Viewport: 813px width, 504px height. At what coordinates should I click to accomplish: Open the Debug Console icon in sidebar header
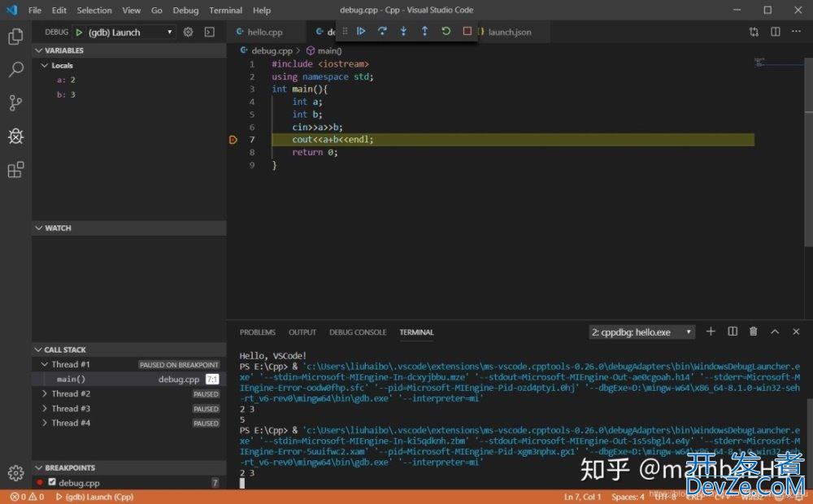(210, 33)
